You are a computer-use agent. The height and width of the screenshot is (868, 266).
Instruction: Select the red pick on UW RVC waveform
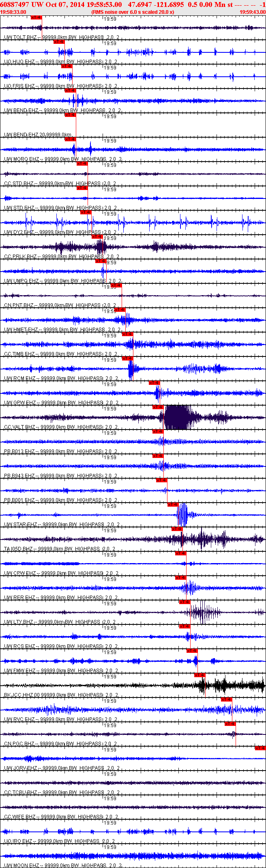coord(226,700)
